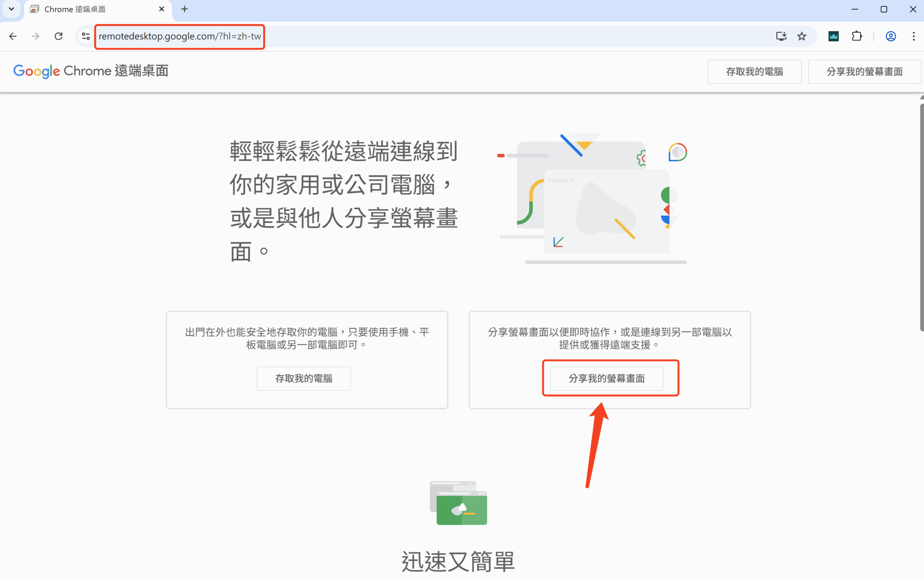Click the install app icon in address bar
The height and width of the screenshot is (580, 924).
[781, 36]
